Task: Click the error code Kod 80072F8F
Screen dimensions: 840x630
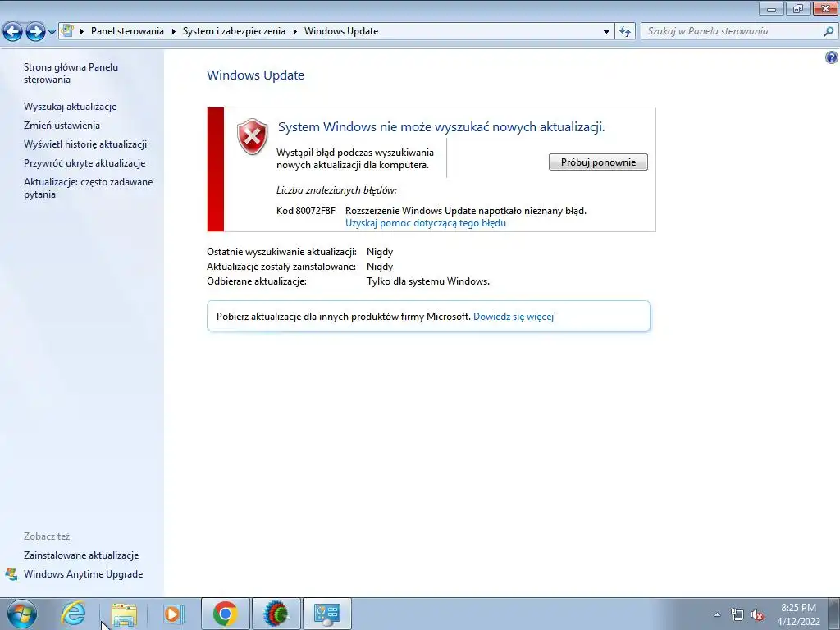Action: (x=306, y=211)
